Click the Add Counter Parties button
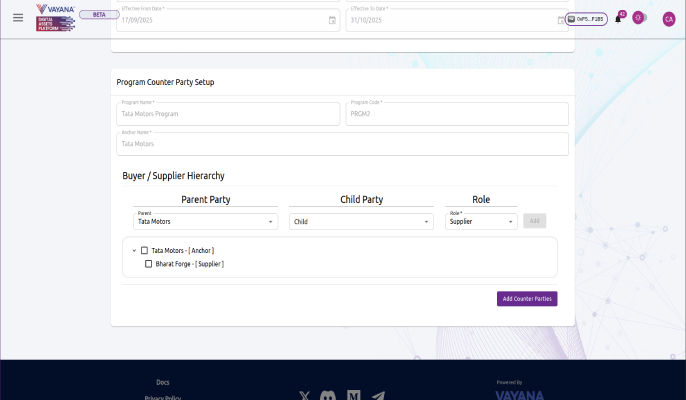The image size is (686, 400). [527, 299]
